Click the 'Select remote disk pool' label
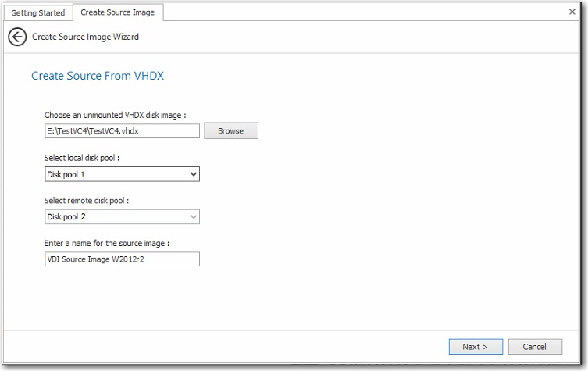 pyautogui.click(x=87, y=200)
